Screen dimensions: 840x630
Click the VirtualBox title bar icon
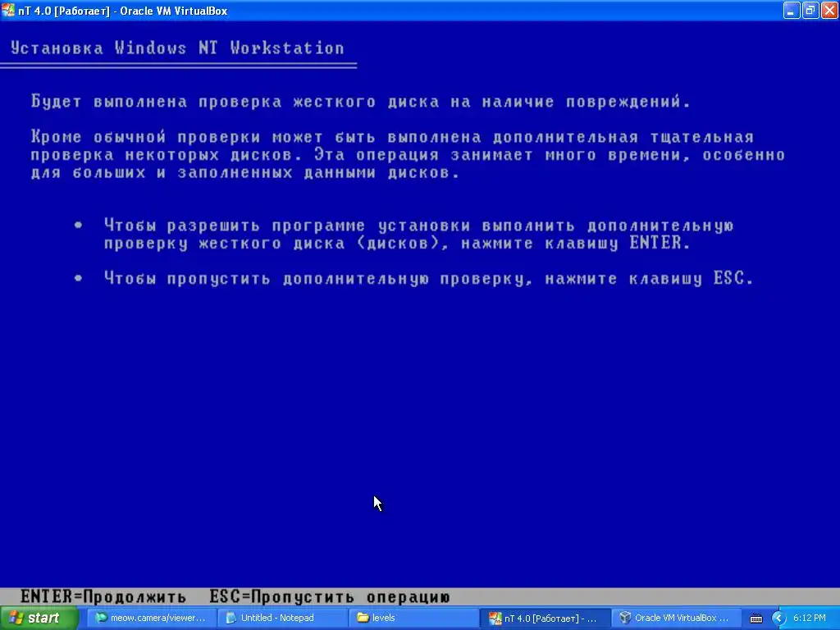point(8,11)
